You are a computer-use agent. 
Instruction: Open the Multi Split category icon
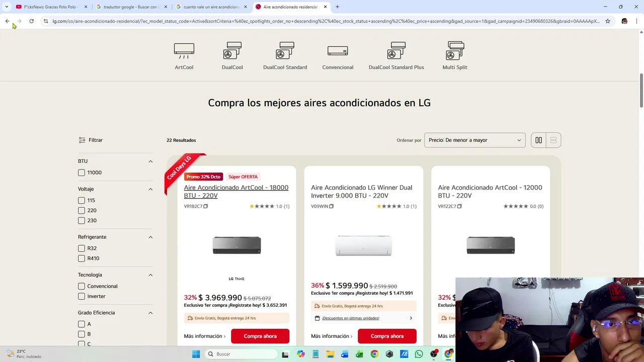pos(455,51)
